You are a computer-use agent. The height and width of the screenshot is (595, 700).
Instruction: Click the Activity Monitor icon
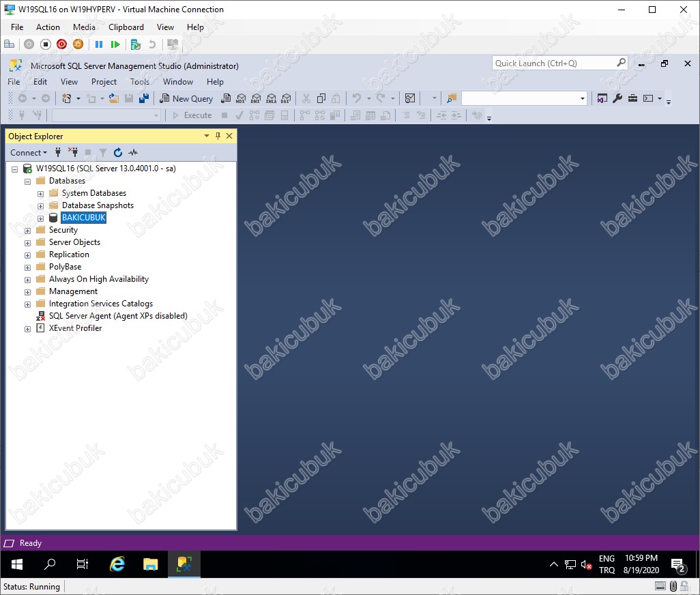coord(410,98)
